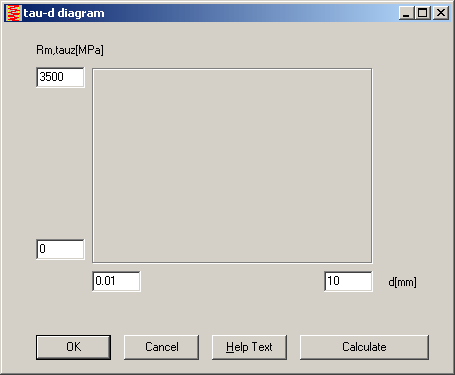The width and height of the screenshot is (455, 375).
Task: Close the tau-d diagram dialog
Action: 441,13
